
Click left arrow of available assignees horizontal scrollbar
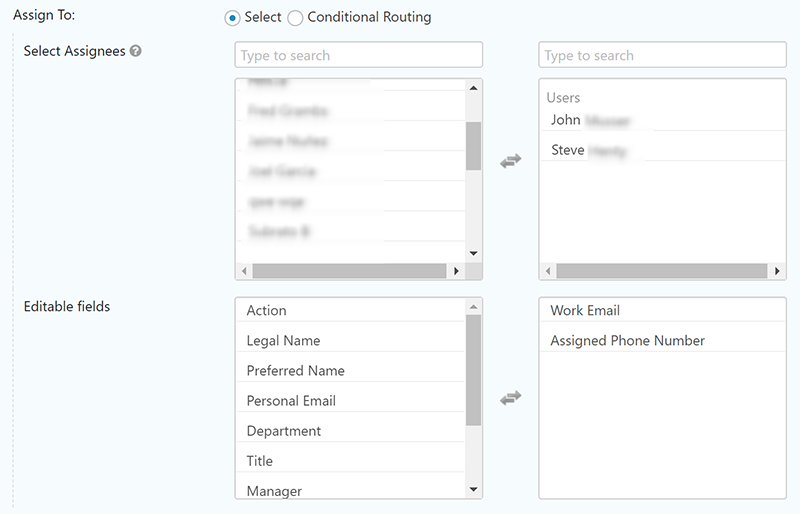click(244, 271)
